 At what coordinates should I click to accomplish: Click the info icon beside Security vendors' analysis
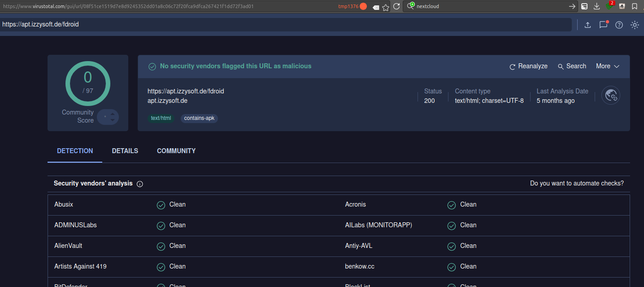139,184
